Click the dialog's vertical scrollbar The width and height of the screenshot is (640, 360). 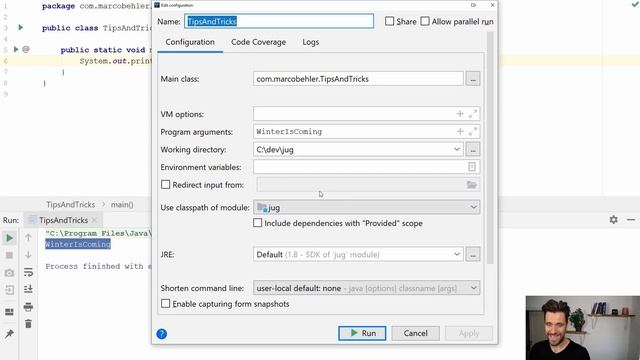[490, 147]
